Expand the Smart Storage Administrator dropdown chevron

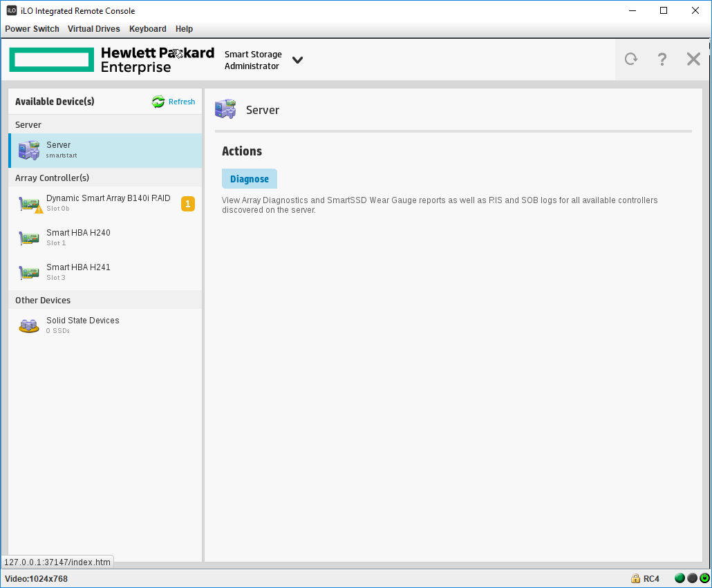point(297,60)
